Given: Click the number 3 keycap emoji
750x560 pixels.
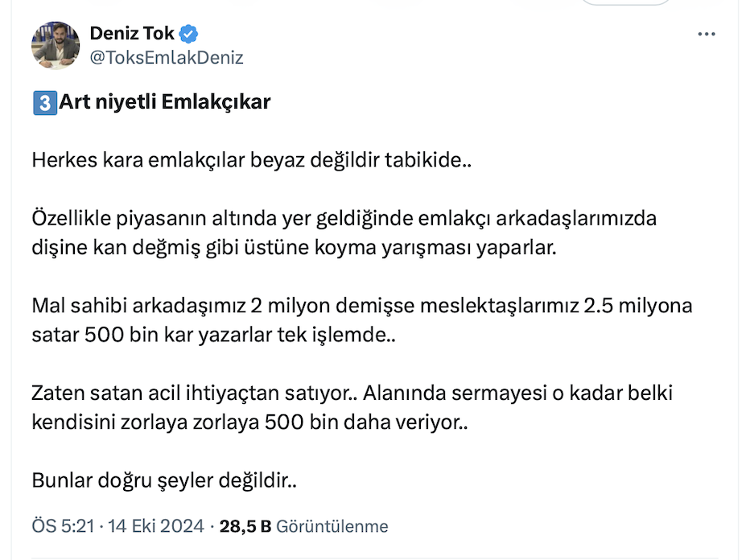Looking at the screenshot, I should click(x=43, y=103).
